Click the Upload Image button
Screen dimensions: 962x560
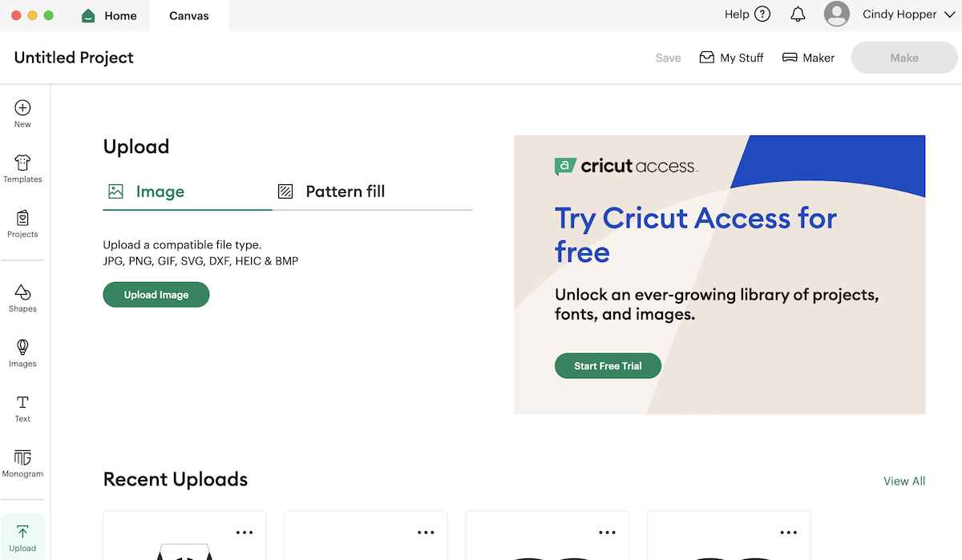(x=156, y=295)
